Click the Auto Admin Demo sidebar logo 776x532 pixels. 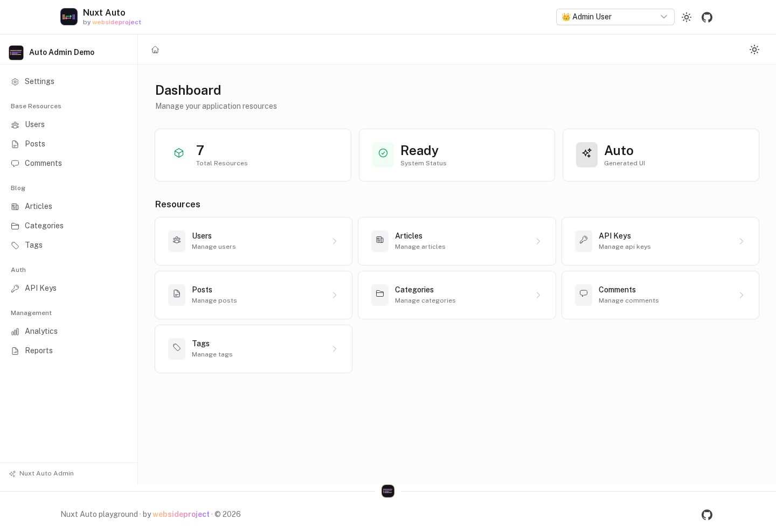16,52
